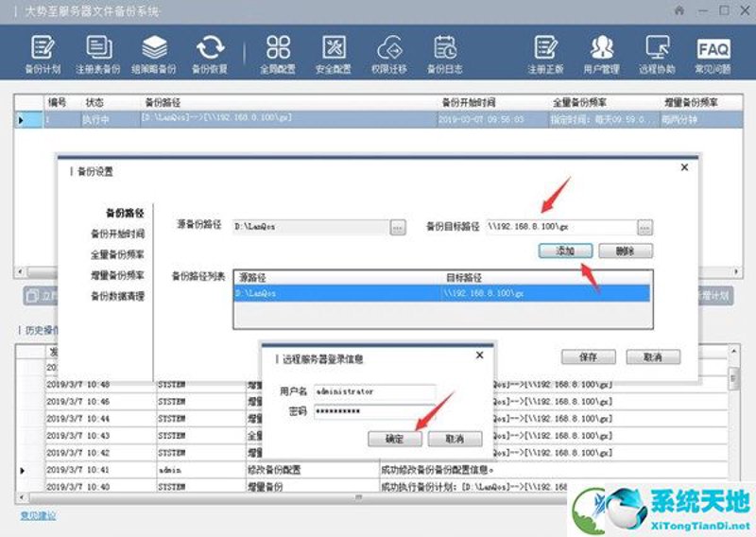Click the 源路径 column header

pos(337,277)
